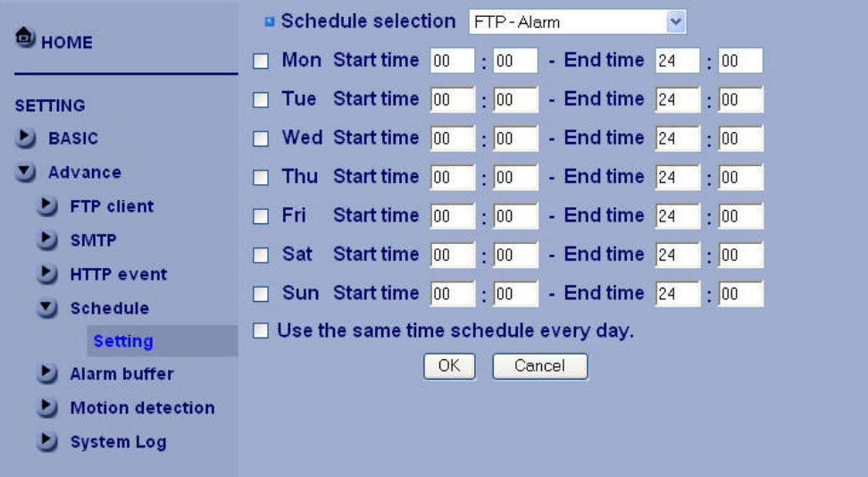Go to the Motion detection menu item

coord(142,408)
